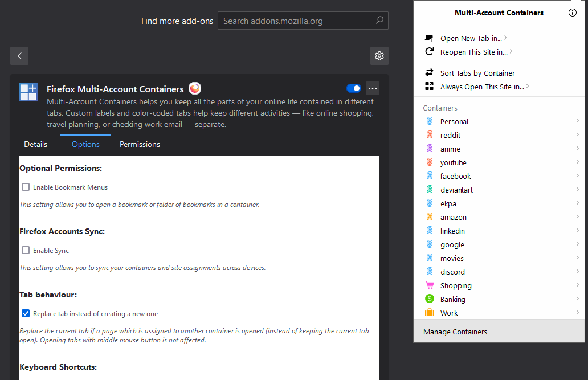
Task: Disable the Firefox Multi-Account Containers extension toggle
Action: (x=354, y=88)
